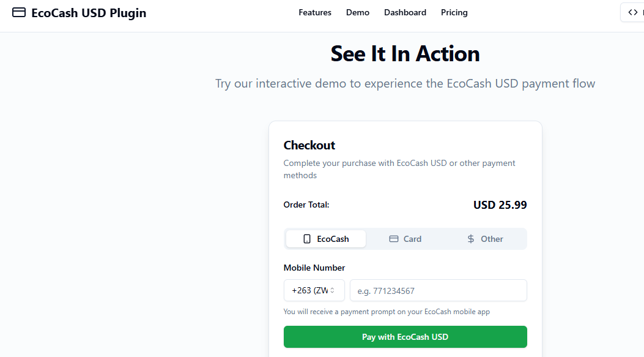This screenshot has height=357, width=644.
Task: Go to the Demo nav link
Action: point(358,13)
